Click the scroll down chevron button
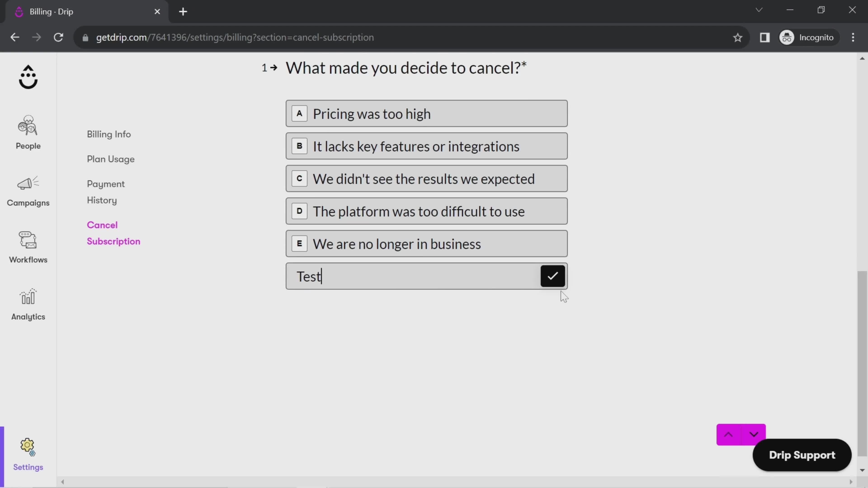 (753, 434)
